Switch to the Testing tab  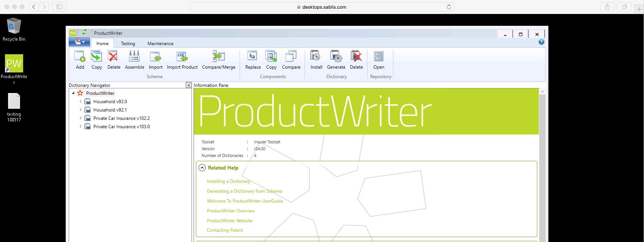(x=128, y=44)
